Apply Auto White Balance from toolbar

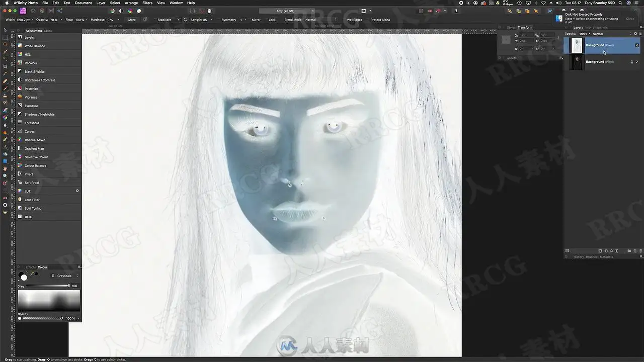coord(139,11)
